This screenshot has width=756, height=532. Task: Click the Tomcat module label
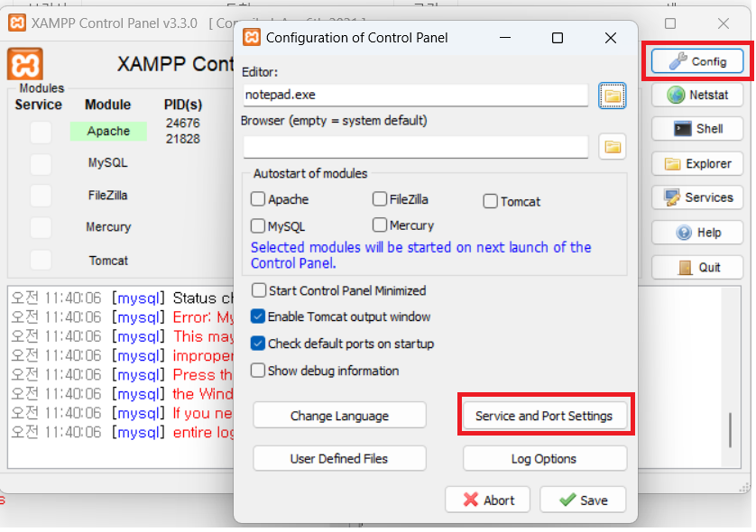coord(108,261)
